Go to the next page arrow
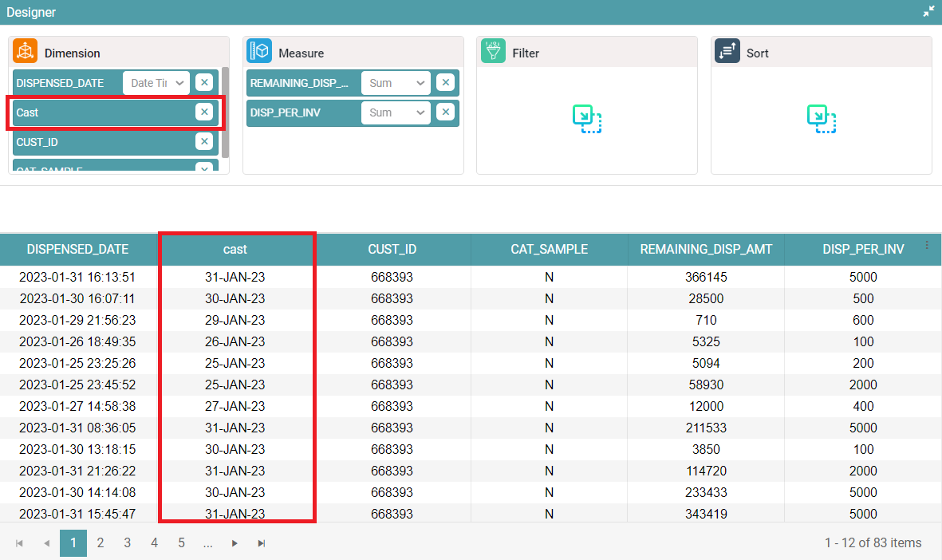This screenshot has height=560, width=942. [x=235, y=543]
